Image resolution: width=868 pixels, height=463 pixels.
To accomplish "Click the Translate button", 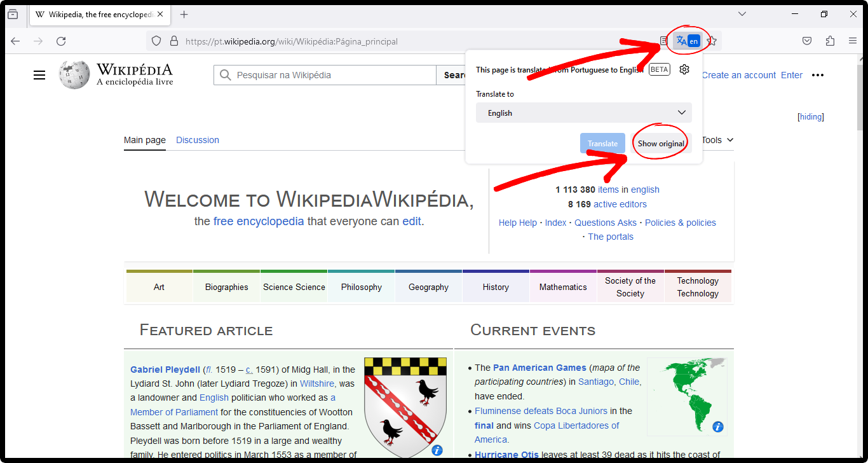I will [x=602, y=143].
